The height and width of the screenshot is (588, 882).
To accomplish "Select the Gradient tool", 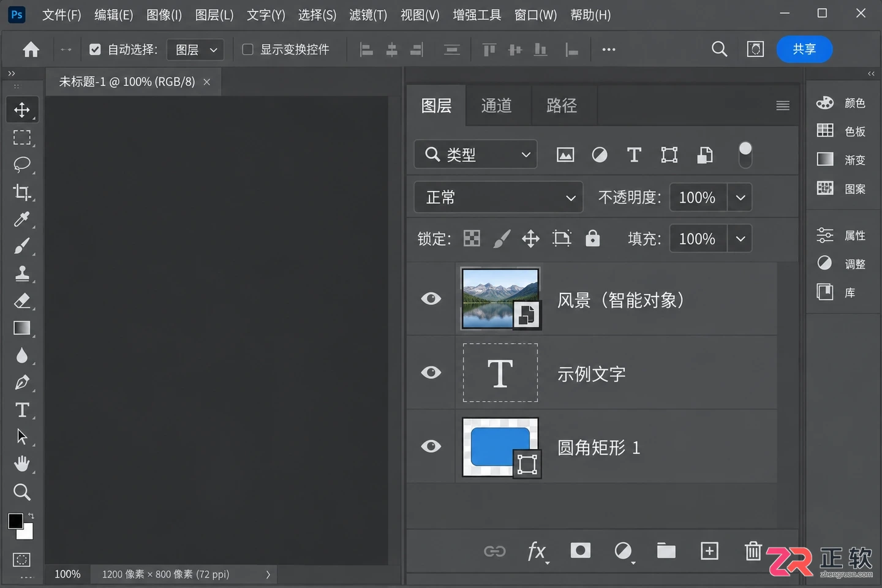I will [22, 328].
